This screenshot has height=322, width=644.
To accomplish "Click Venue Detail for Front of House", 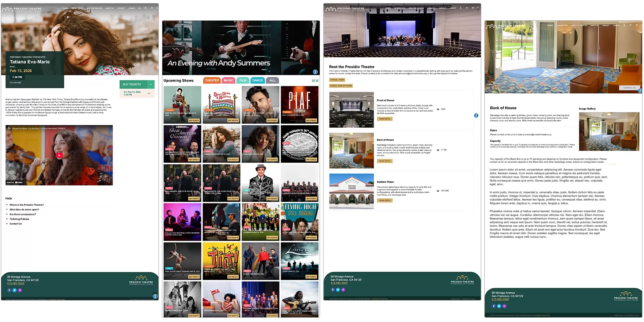I will point(384,119).
